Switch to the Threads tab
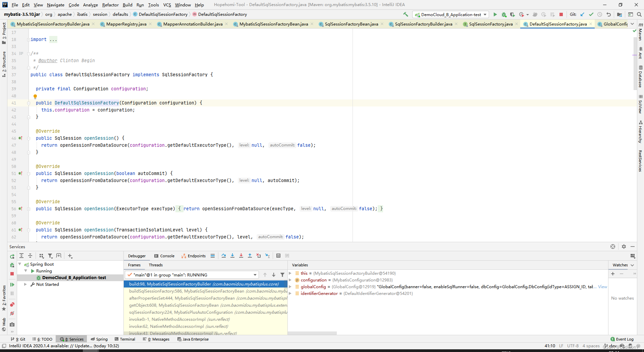The image size is (644, 352). (156, 265)
